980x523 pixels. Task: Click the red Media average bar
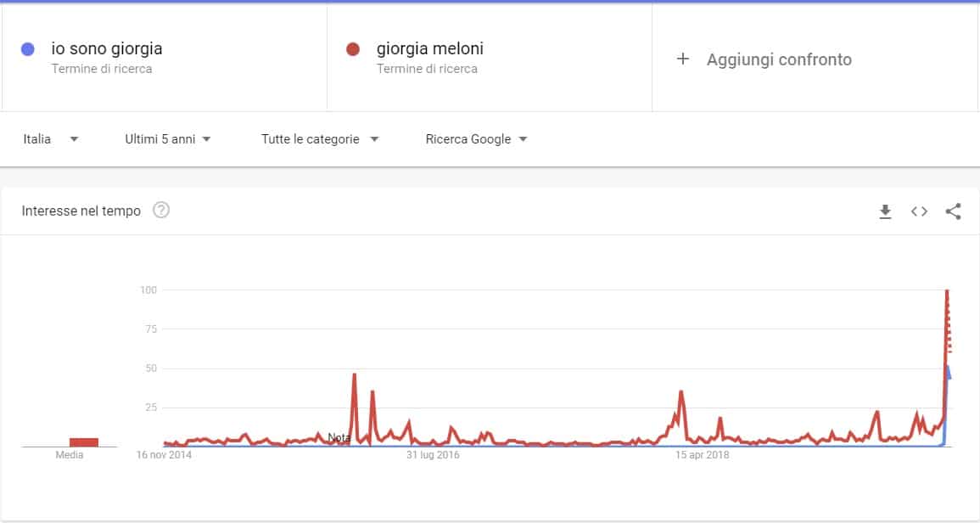point(84,441)
